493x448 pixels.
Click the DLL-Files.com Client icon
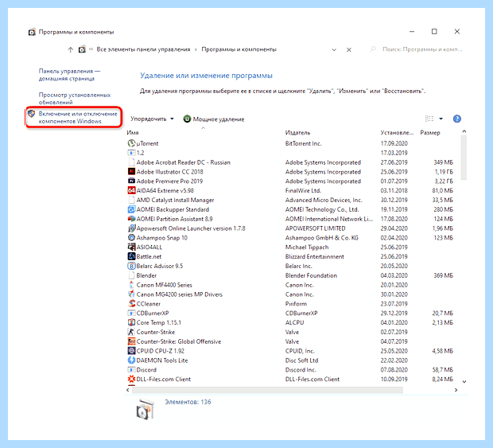131,380
